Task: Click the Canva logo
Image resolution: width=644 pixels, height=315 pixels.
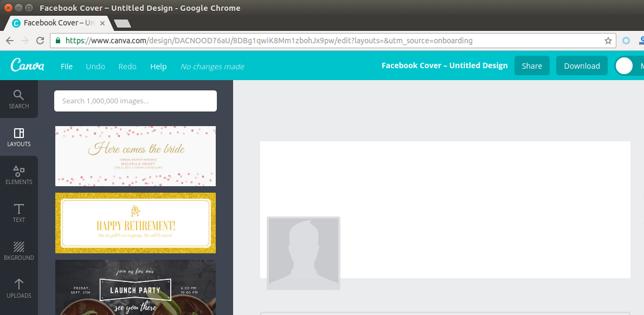Action: pos(28,65)
